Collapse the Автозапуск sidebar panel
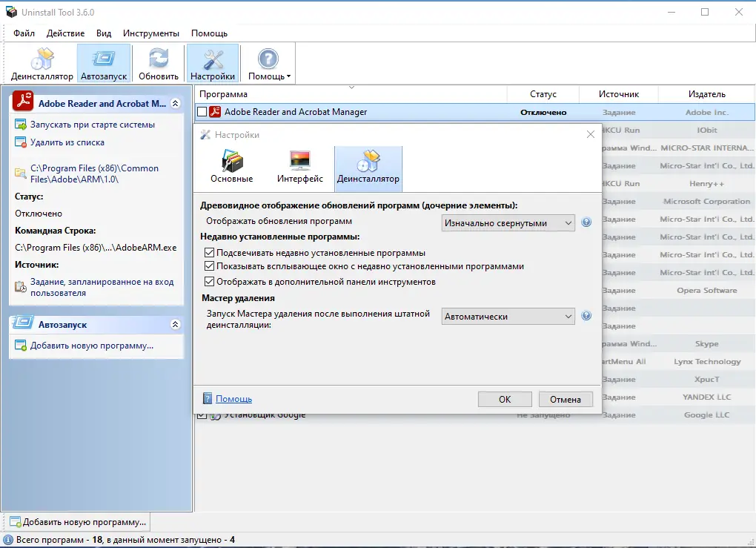Image resolution: width=756 pixels, height=548 pixels. point(176,324)
